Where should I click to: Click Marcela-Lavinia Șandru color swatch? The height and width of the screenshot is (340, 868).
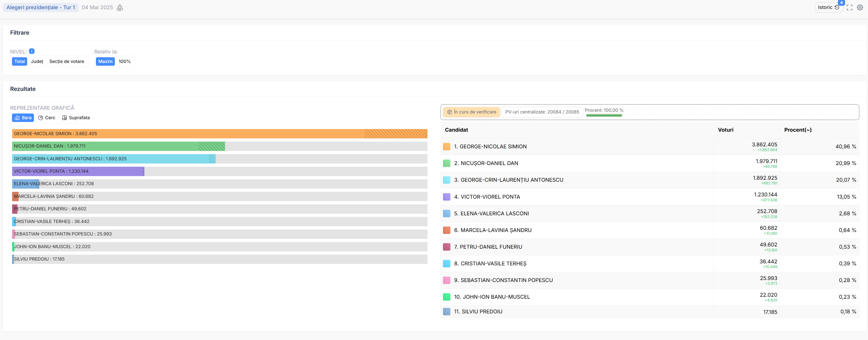coord(446,230)
